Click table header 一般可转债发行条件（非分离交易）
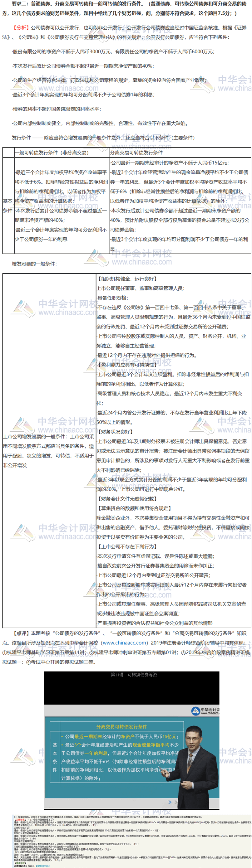Image resolution: width=252 pixels, height=868 pixels. [52, 153]
